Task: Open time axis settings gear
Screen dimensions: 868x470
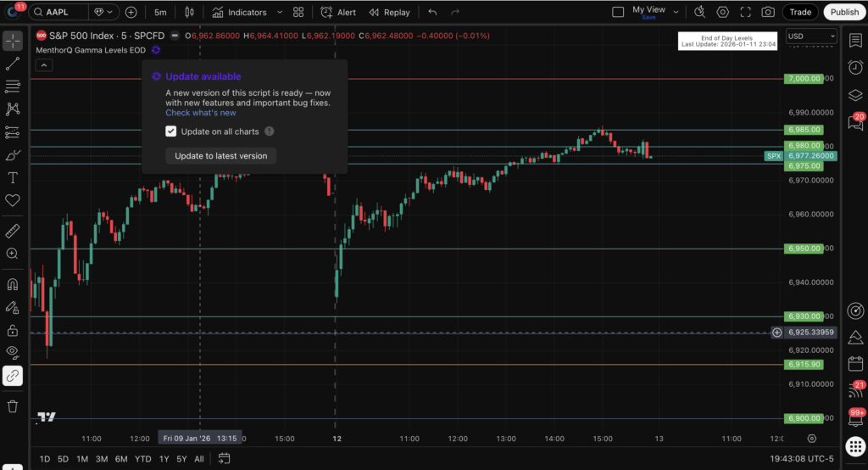Action: click(x=811, y=439)
